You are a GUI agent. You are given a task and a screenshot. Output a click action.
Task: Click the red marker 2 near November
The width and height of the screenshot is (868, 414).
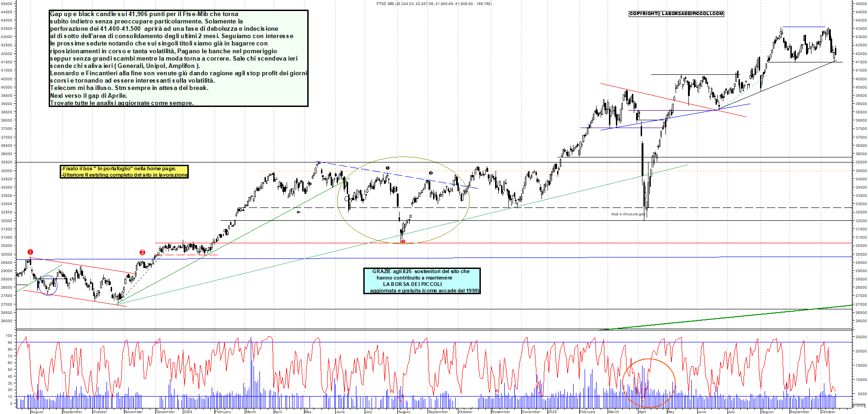click(x=142, y=252)
